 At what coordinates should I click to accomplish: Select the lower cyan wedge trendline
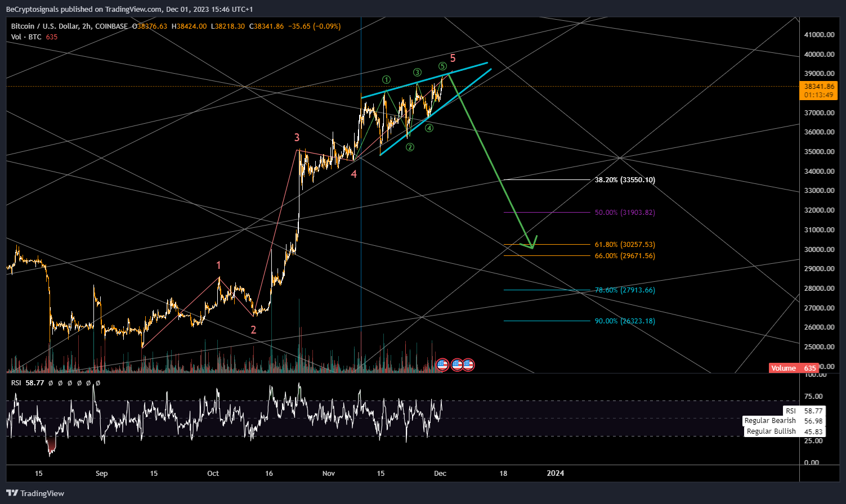coord(435,112)
